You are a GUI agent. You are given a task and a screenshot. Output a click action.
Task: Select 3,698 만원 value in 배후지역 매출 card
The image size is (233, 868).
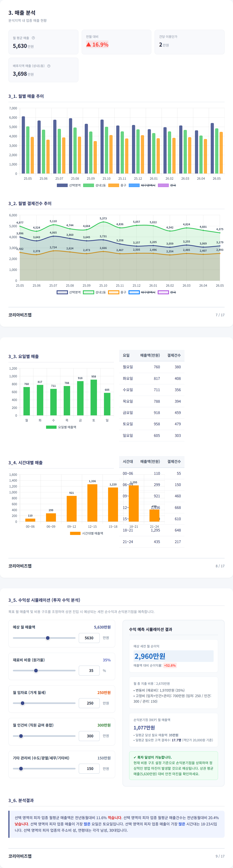point(23,74)
